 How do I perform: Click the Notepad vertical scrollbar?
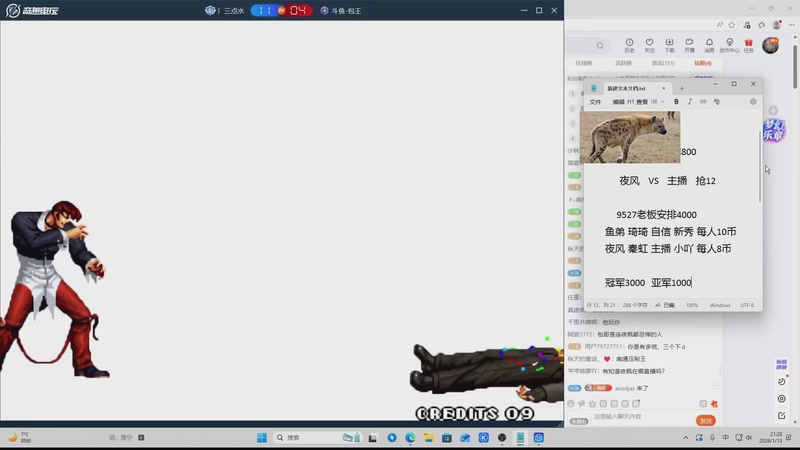coord(760,166)
